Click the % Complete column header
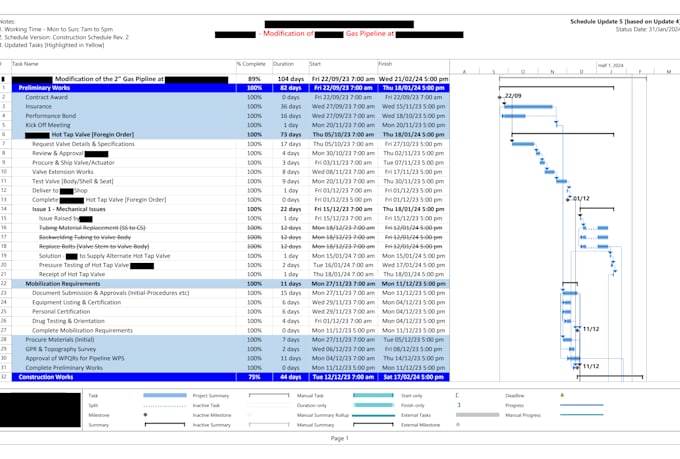 click(251, 64)
